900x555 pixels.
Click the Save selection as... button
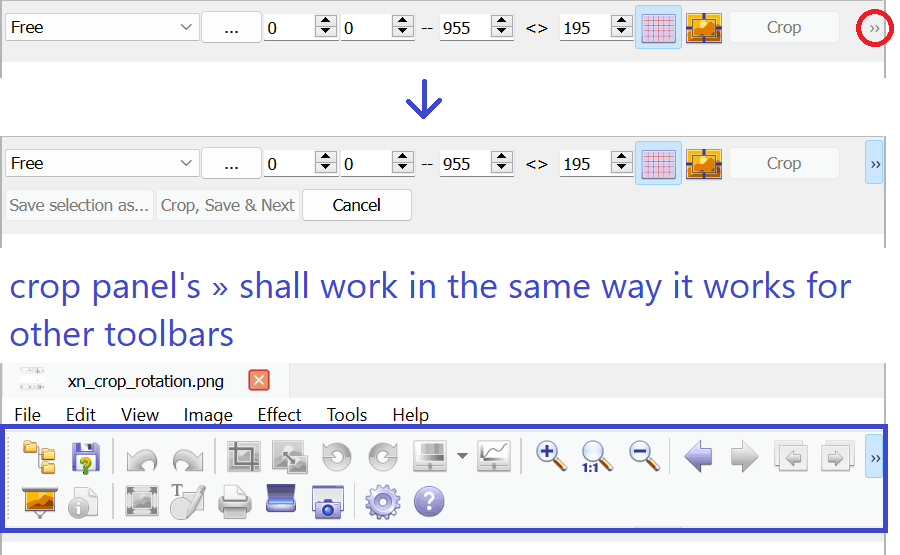(79, 205)
